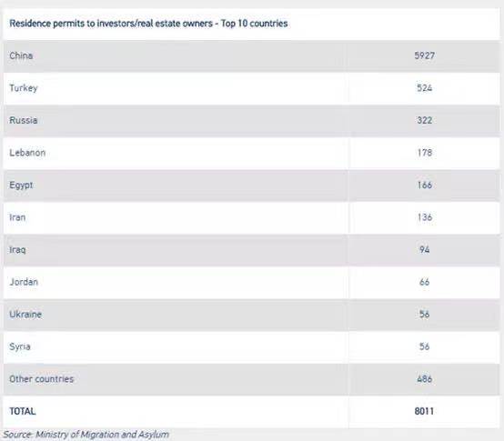Click Iraq's value 94
This screenshot has width=504, height=441.
(424, 249)
